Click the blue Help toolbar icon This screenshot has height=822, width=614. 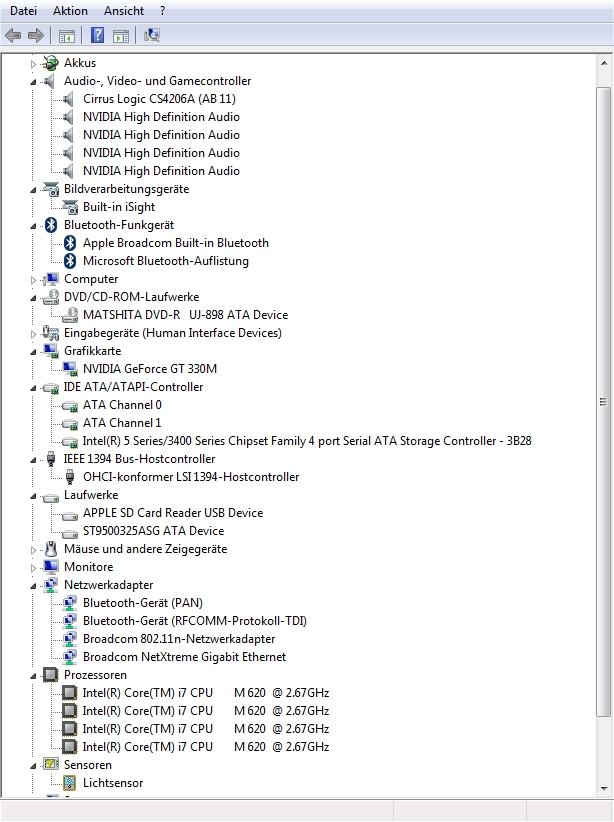tap(97, 35)
